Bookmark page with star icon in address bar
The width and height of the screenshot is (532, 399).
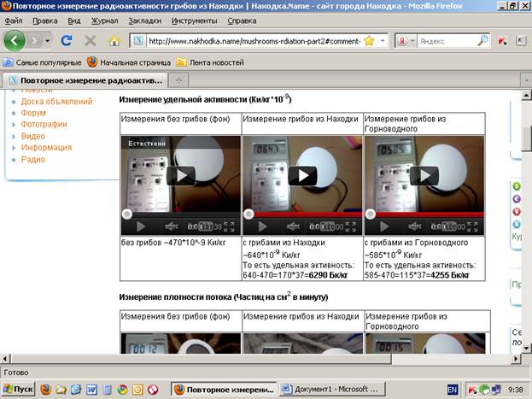click(x=369, y=40)
